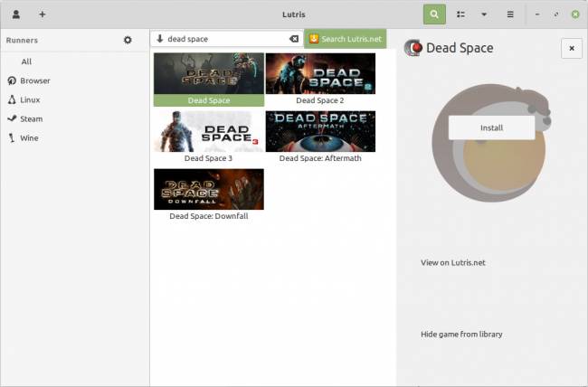The image size is (588, 387).
Task: Click Search Lutris.net button
Action: click(x=345, y=39)
